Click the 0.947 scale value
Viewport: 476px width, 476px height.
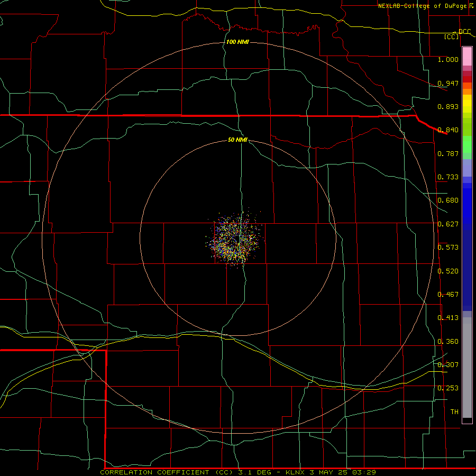448,83
